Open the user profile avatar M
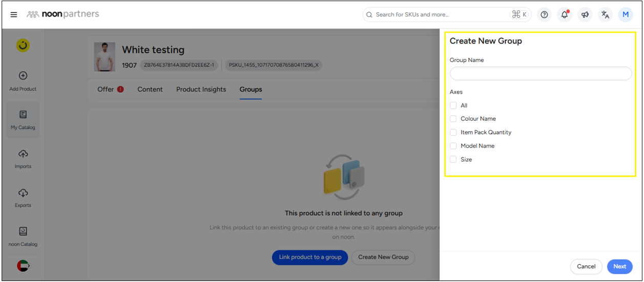Screen dimensions: 644x282 click(x=625, y=15)
